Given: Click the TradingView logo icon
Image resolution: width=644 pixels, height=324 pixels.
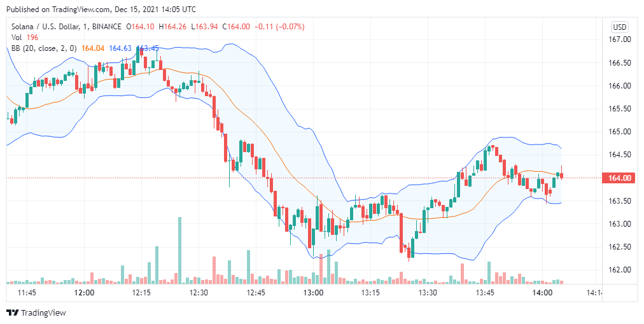Looking at the screenshot, I should tap(12, 313).
